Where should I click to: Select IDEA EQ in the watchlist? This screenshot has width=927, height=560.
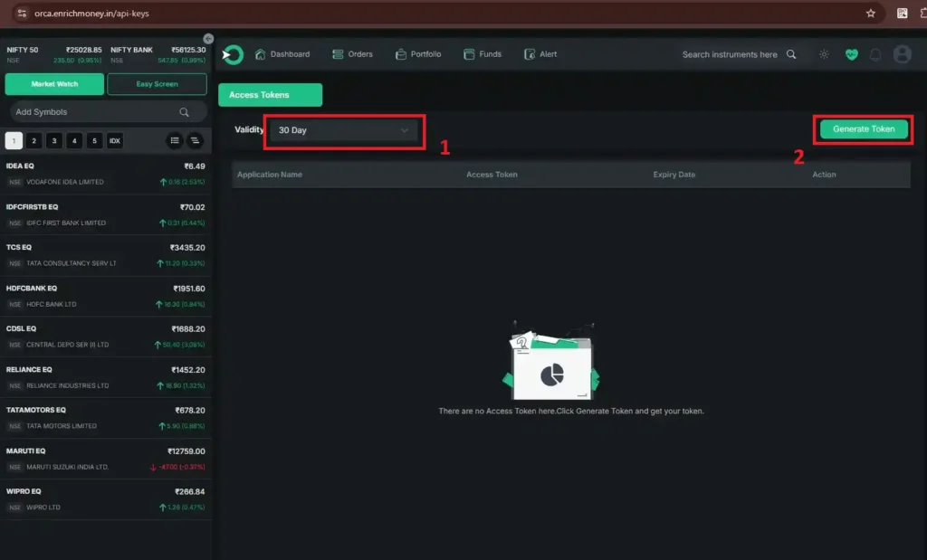(x=106, y=175)
